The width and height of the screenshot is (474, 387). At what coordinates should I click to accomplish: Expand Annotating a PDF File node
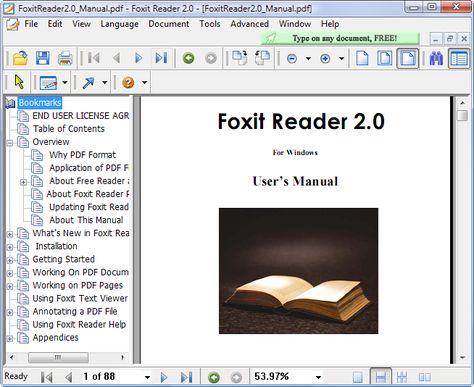(x=10, y=312)
